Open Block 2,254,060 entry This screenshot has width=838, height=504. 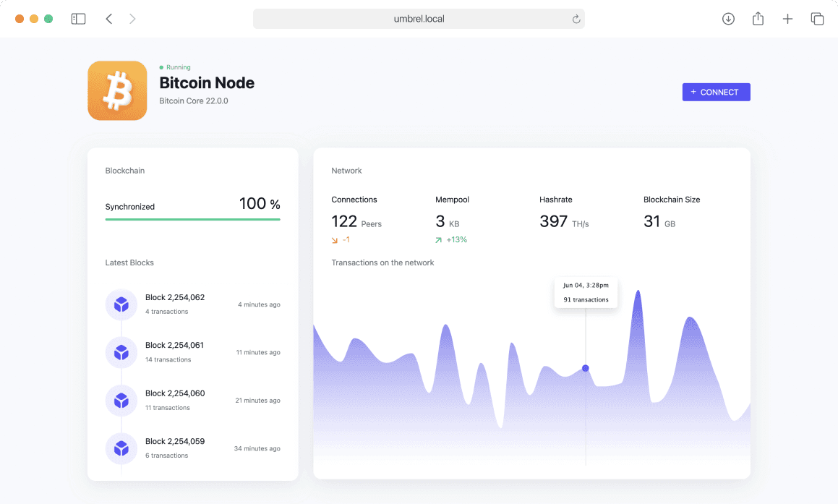click(192, 401)
